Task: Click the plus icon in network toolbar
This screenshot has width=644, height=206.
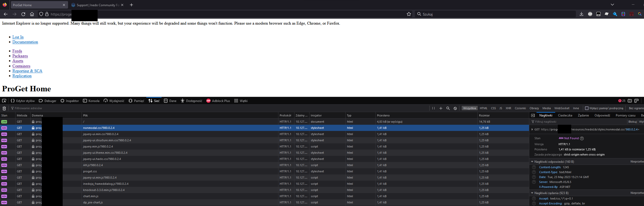Action: coord(441,108)
